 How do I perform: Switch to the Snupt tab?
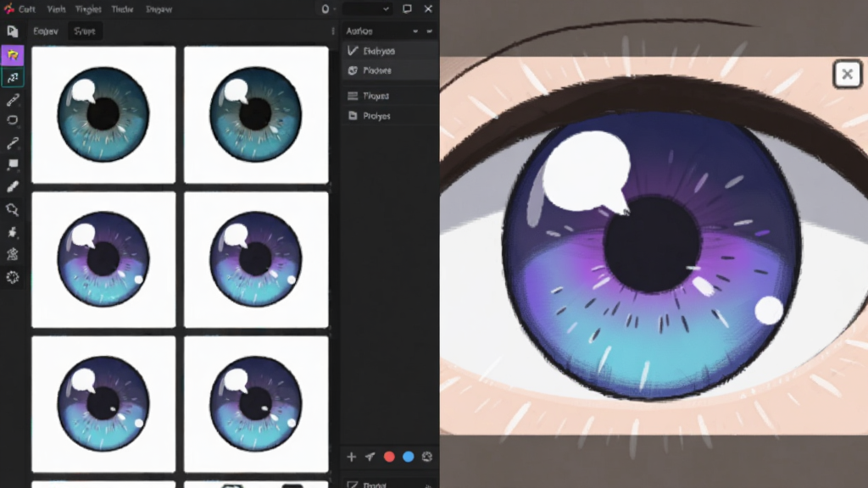pos(85,31)
